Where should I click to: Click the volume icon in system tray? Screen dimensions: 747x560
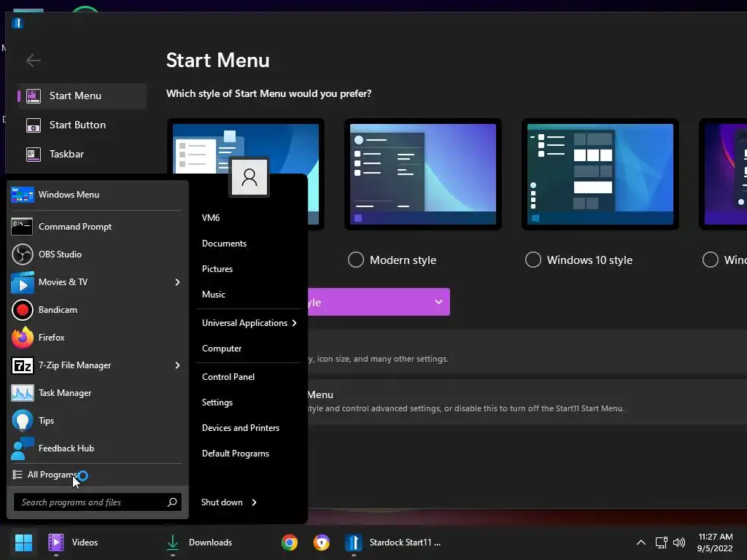679,542
